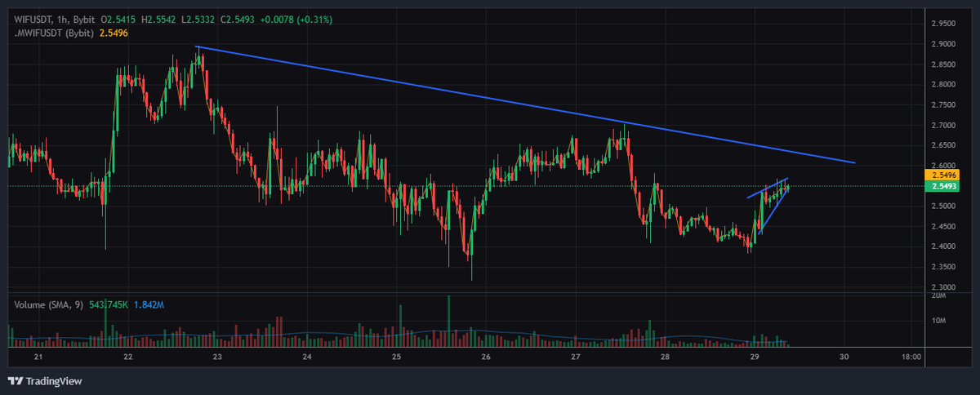Click the date label 30 on time axis

click(845, 357)
